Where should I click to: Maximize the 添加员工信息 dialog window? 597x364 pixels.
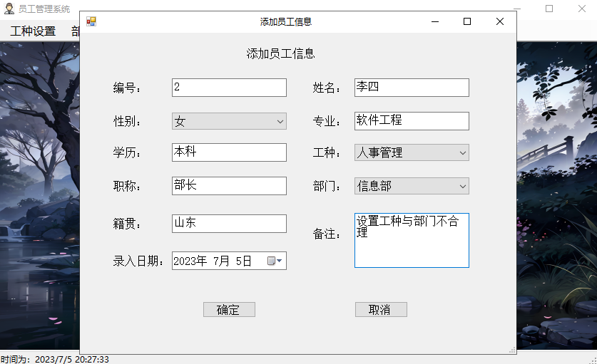click(467, 21)
